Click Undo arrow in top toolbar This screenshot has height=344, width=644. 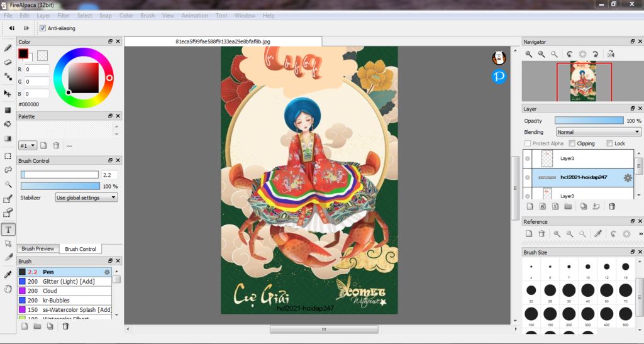(11, 28)
